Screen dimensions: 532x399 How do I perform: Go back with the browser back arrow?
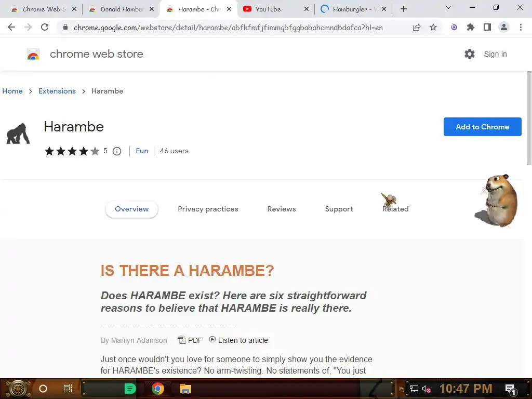click(11, 27)
